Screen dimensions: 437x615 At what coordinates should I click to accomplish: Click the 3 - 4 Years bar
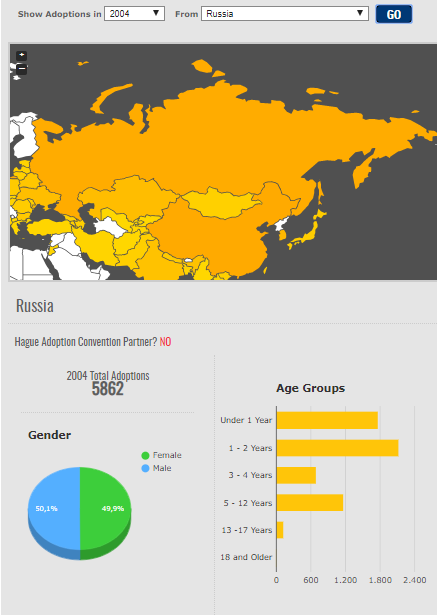pyautogui.click(x=296, y=475)
